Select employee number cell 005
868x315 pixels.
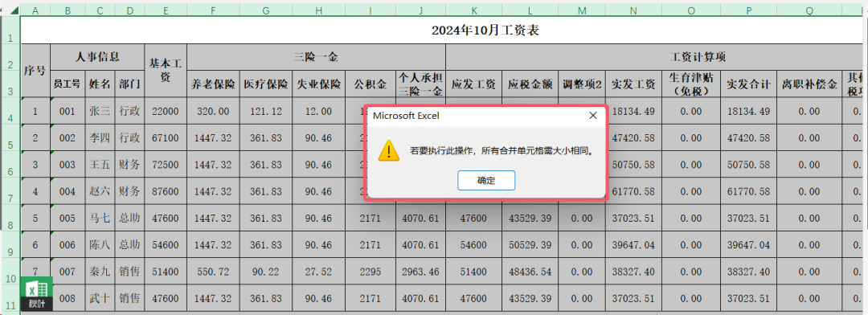67,218
